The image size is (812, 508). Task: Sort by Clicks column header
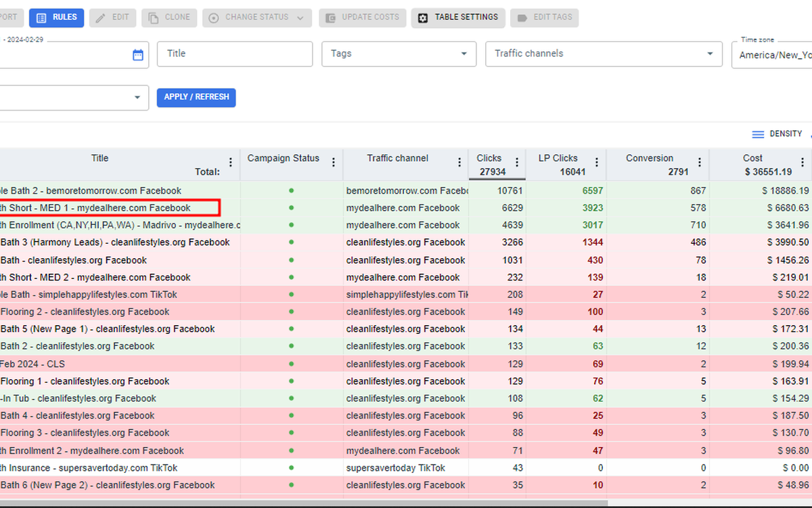pos(489,158)
